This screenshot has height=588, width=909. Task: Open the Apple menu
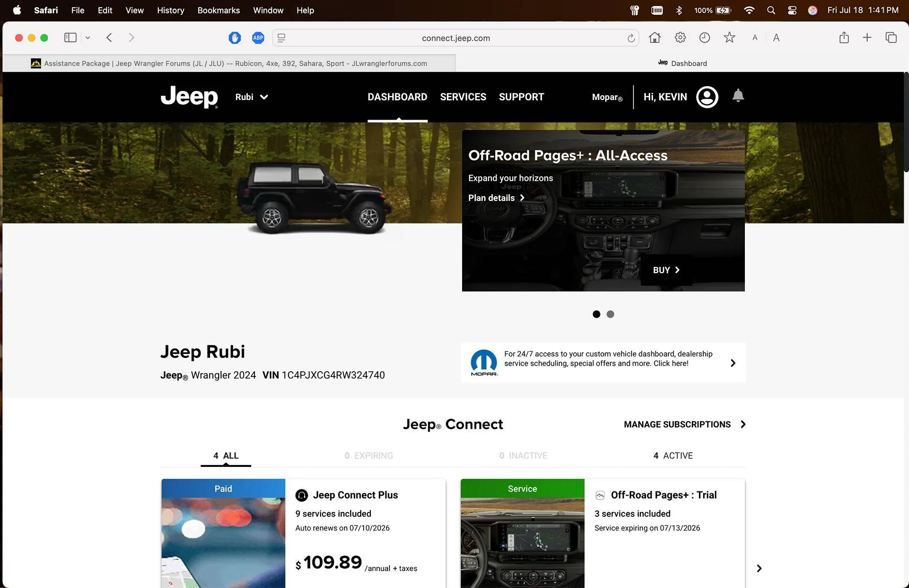click(17, 10)
